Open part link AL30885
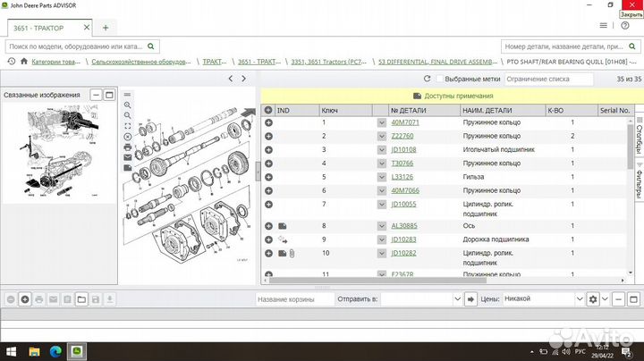644x361 pixels. pos(403,226)
